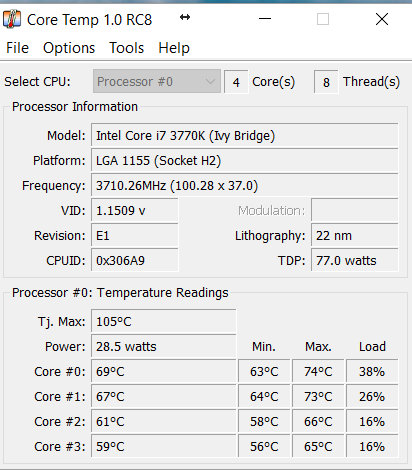Minimize the Core Temp window

click(265, 19)
